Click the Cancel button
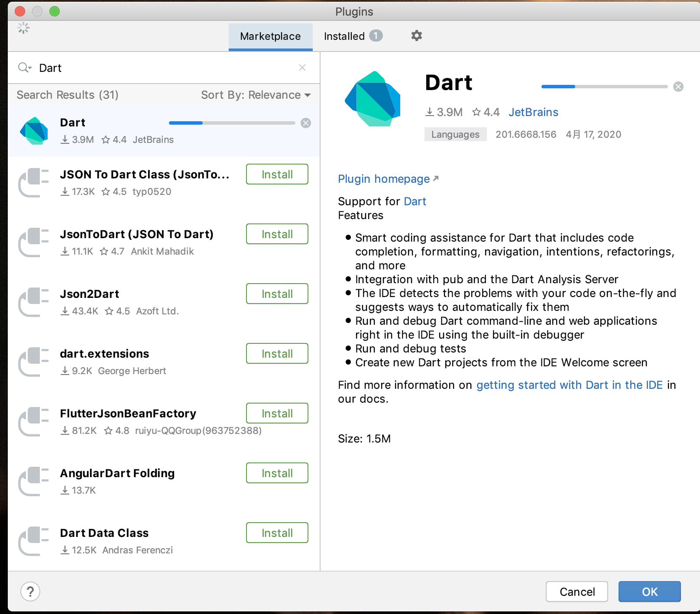Screen dimensions: 700x614 tap(577, 591)
